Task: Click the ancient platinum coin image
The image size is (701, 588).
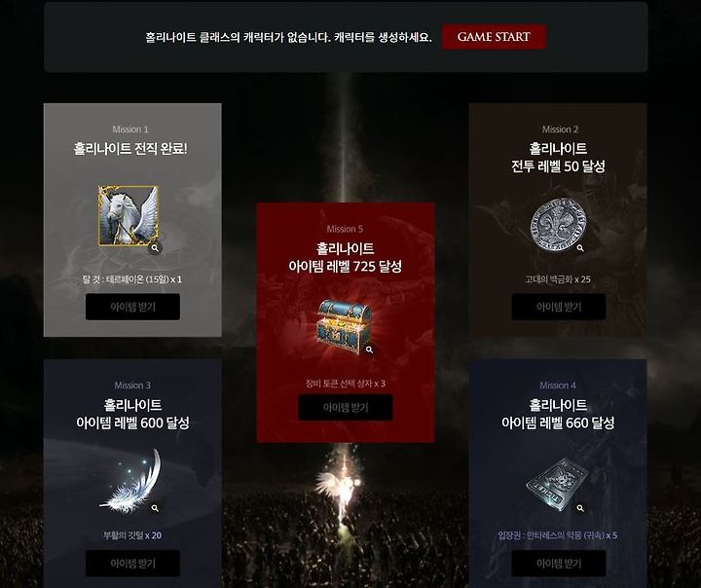Action: point(558,225)
